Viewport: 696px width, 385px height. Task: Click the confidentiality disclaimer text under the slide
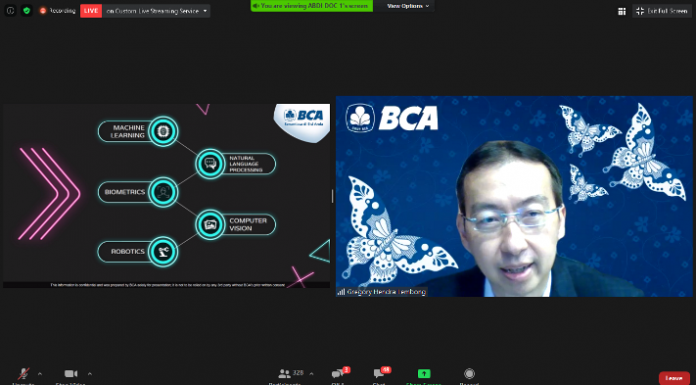(x=167, y=285)
